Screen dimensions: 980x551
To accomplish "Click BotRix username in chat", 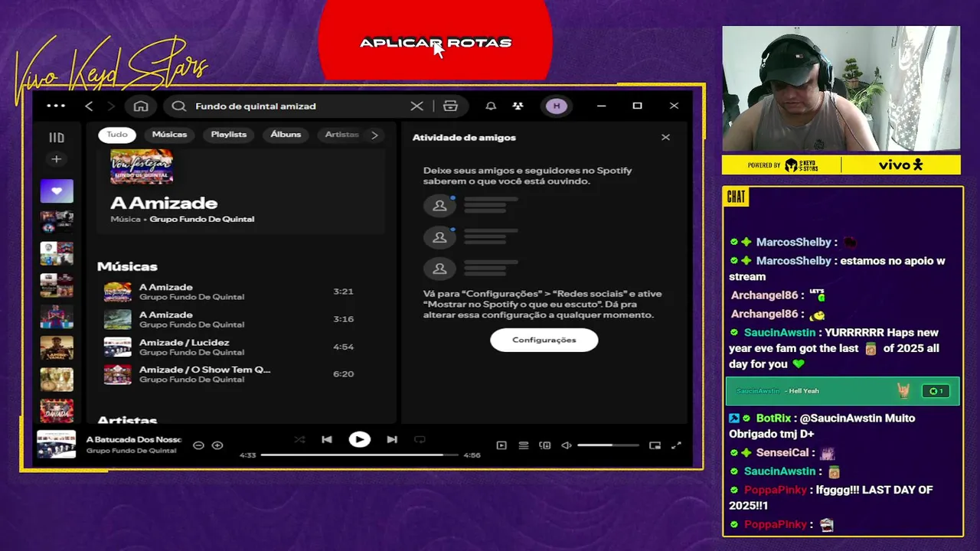I will click(x=773, y=419).
